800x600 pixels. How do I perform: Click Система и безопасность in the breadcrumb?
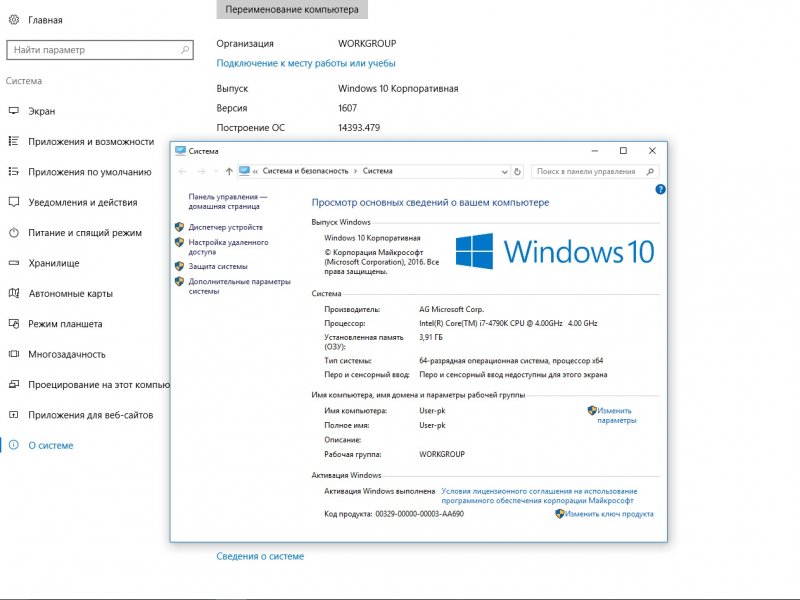click(x=306, y=171)
